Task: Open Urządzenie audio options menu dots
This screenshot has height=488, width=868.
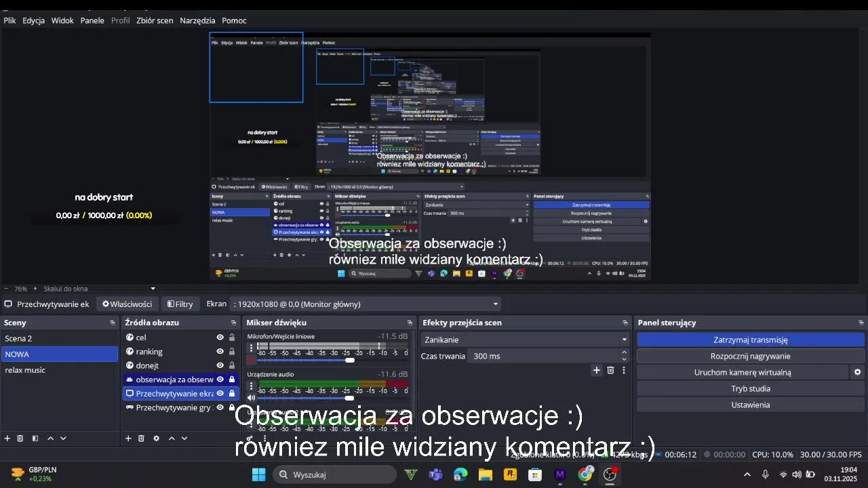Action: (x=252, y=386)
